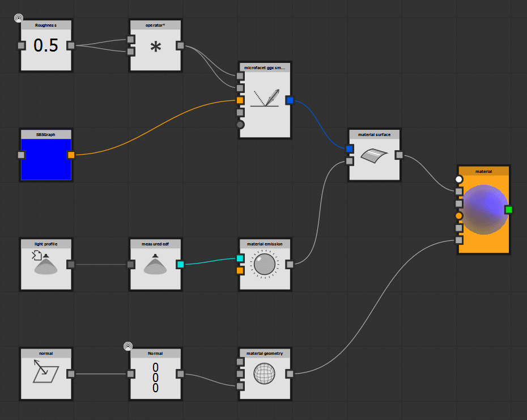Click the orange input port on microfacet ggx
527x420 pixels.
click(x=240, y=100)
